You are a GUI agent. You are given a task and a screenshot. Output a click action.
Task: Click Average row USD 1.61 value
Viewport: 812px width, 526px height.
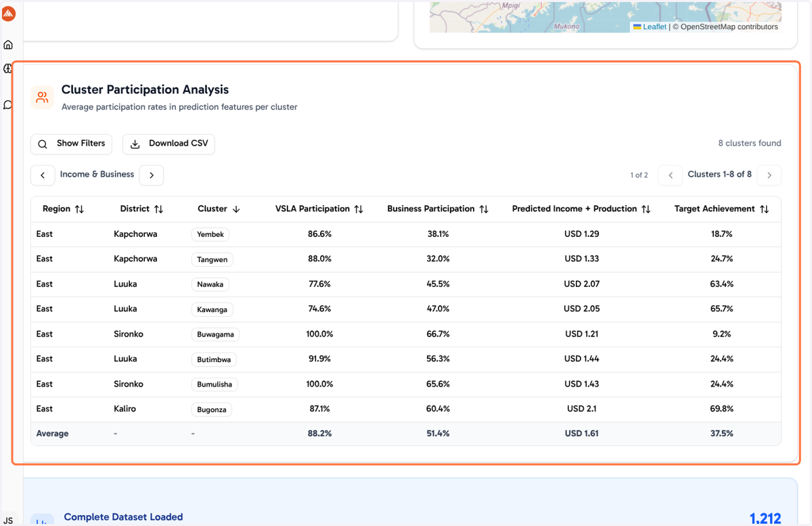tap(581, 434)
